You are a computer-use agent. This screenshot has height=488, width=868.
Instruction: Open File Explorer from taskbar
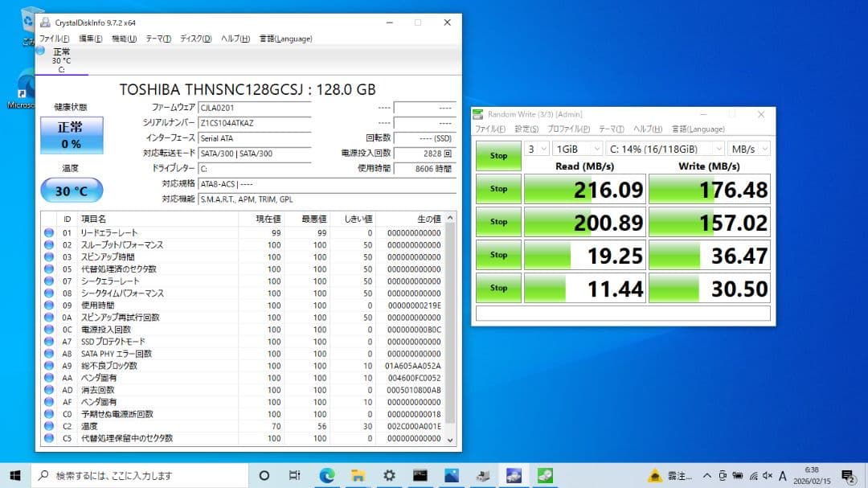pos(358,475)
